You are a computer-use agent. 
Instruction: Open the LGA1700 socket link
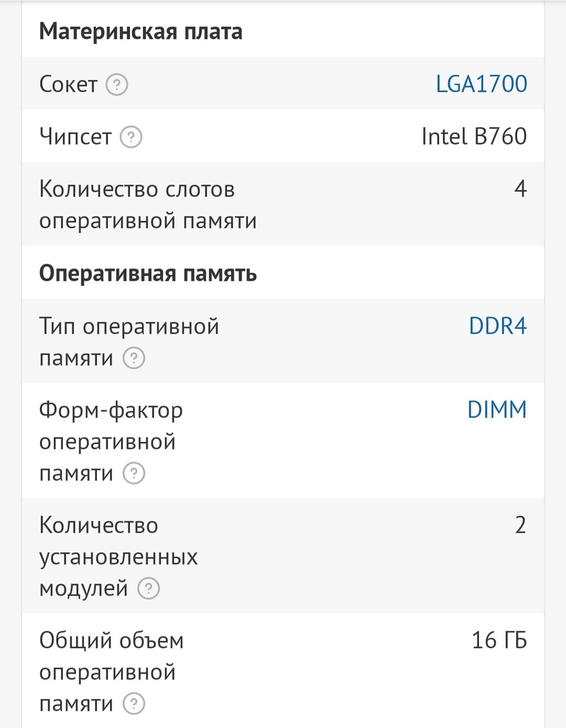(481, 84)
